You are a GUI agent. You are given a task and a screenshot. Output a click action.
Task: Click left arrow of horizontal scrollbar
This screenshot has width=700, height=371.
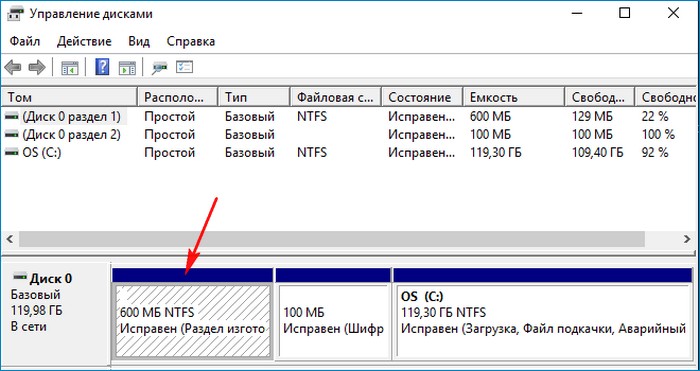(x=9, y=239)
